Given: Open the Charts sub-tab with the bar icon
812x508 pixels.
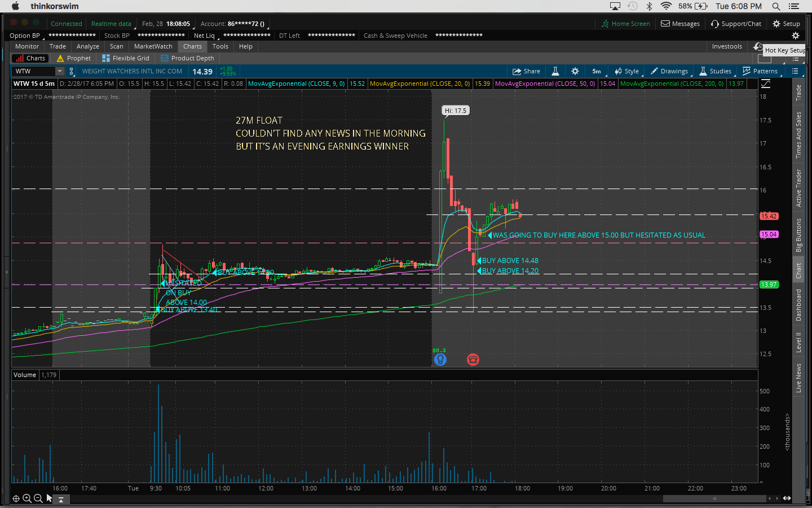Looking at the screenshot, I should [30, 58].
